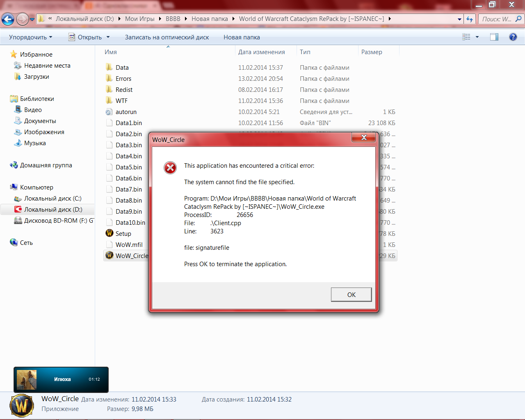Open the address bar history dropdown
Screen dimensions: 525x420
459,19
